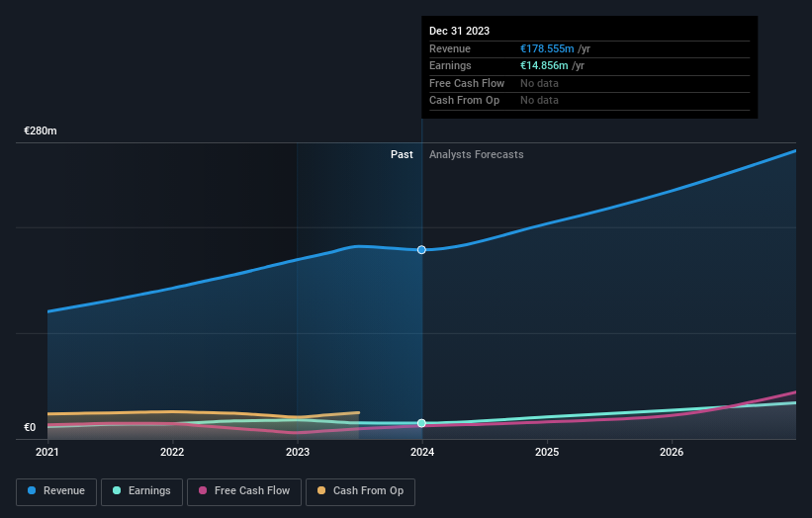
Task: Click the 'Dec 31 2023' tooltip date
Action: tap(459, 31)
